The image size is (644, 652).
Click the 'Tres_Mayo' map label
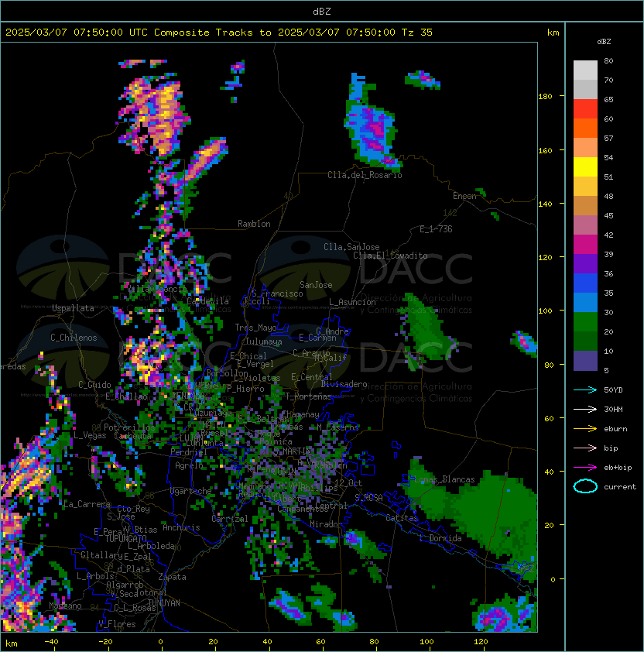click(255, 328)
